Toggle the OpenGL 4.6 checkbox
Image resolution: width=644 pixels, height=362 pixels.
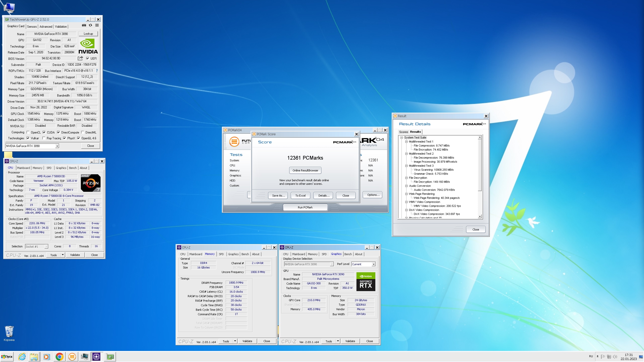(78, 138)
